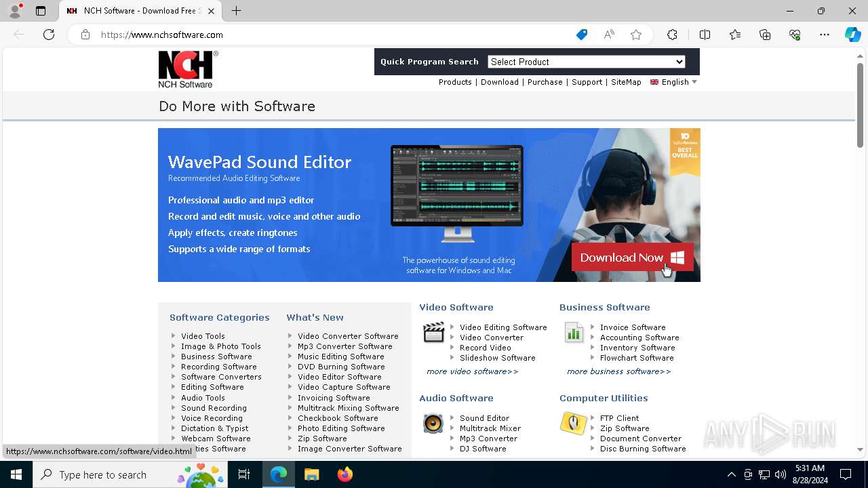Open the SiteMap menu link
The image size is (868, 488).
click(626, 82)
